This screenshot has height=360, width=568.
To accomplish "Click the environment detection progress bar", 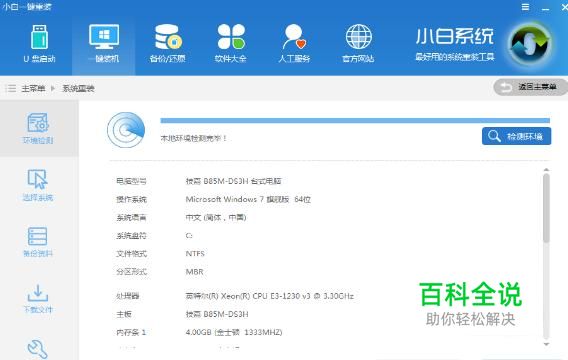I will 355,120.
